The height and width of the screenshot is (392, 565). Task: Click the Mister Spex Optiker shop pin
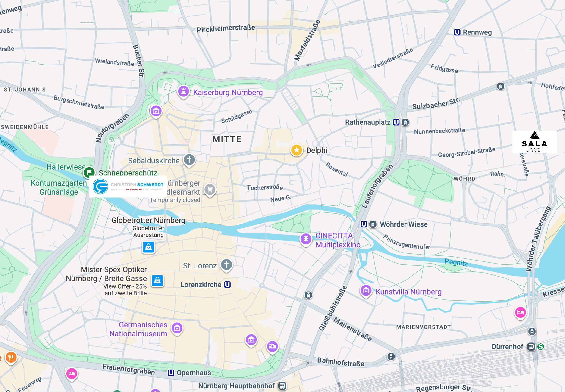[x=157, y=280]
